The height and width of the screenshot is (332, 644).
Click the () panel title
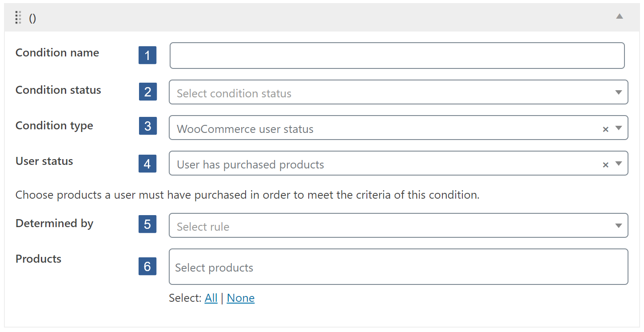[33, 18]
